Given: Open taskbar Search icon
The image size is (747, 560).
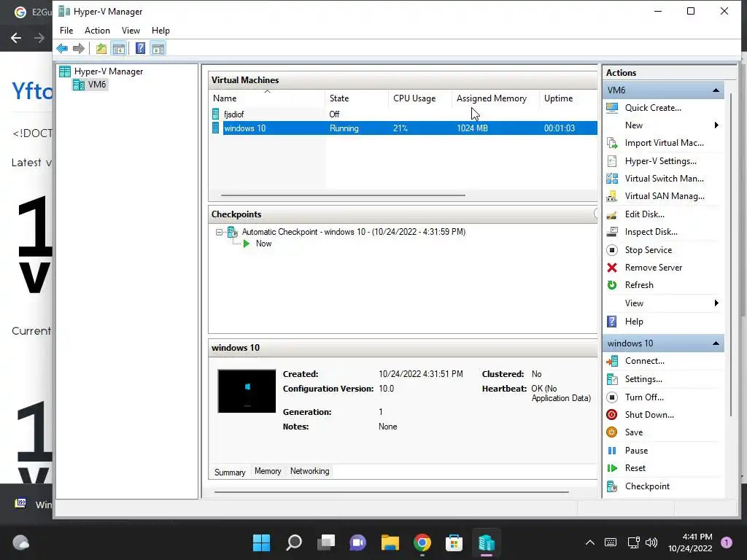Looking at the screenshot, I should [x=294, y=542].
